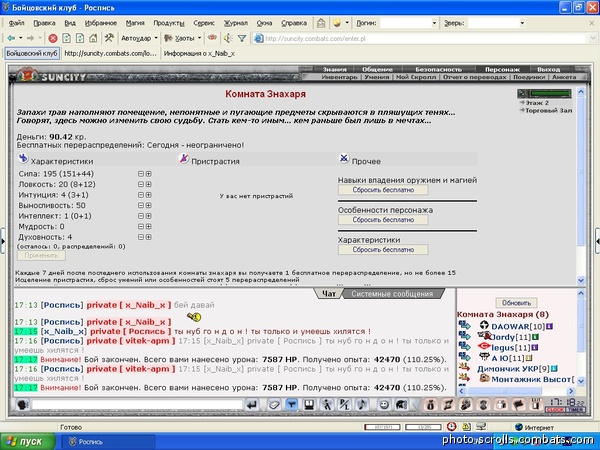Click the red lips icon in toolbar
The height and width of the screenshot is (450, 600).
212,38
